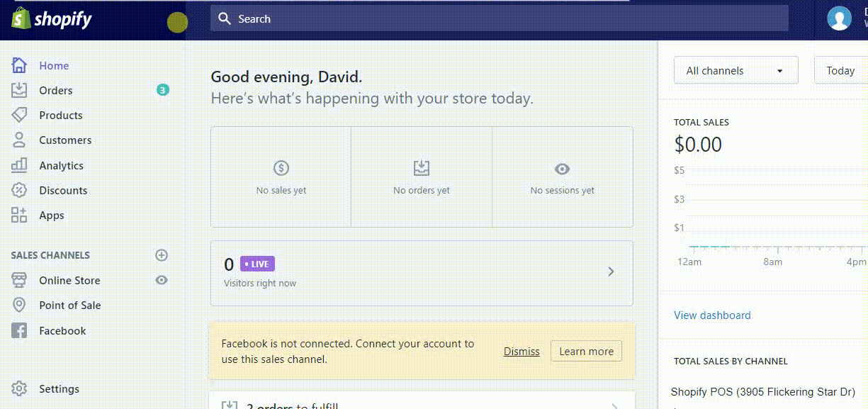Screen dimensions: 868x409
Task: Open Online Store sales channel
Action: tap(69, 280)
